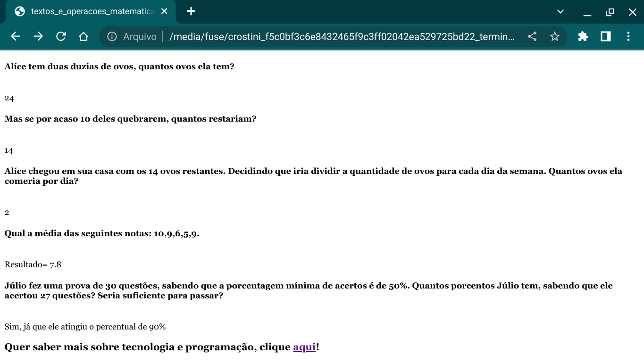Open the Extensions puzzle menu
The height and width of the screenshot is (362, 644).
tap(583, 36)
